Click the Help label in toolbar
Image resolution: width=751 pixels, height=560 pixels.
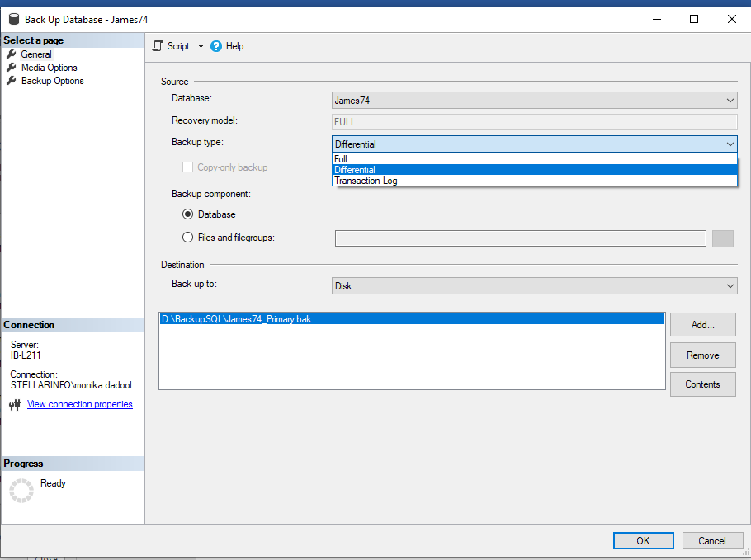coord(234,46)
